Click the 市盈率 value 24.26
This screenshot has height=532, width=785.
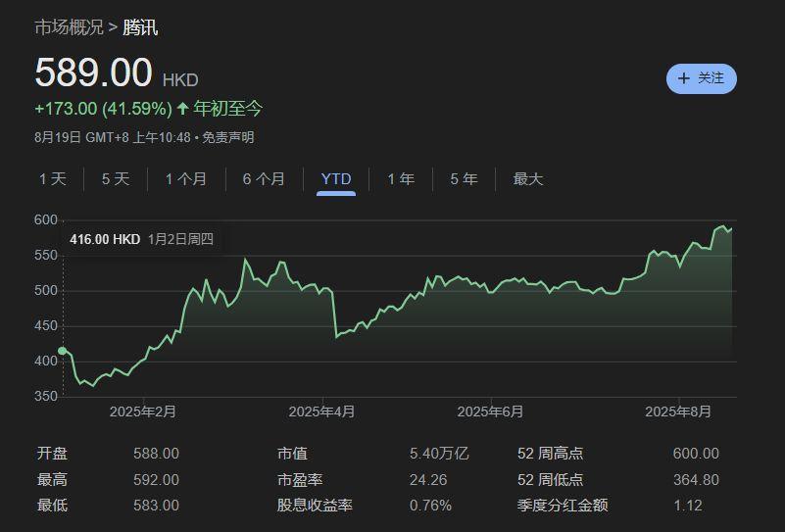pyautogui.click(x=428, y=479)
